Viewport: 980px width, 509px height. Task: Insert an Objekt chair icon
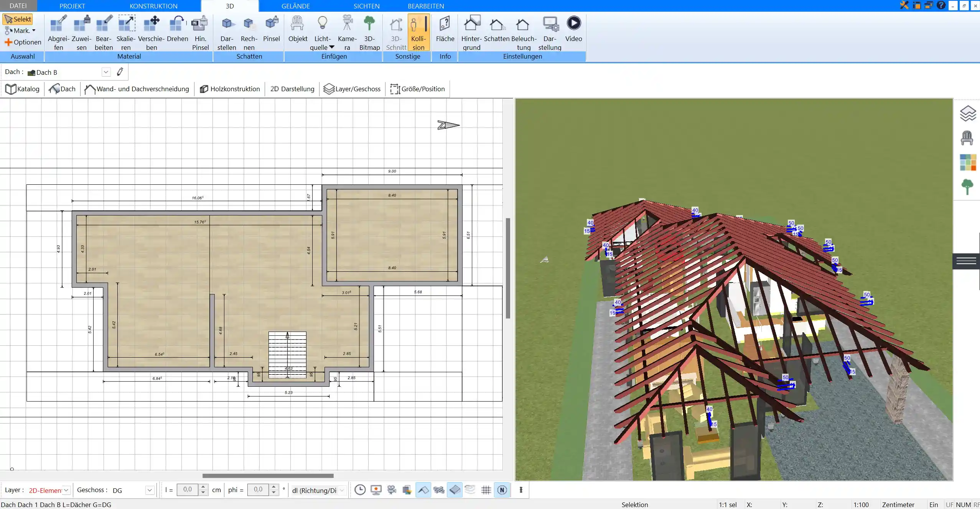tap(298, 29)
